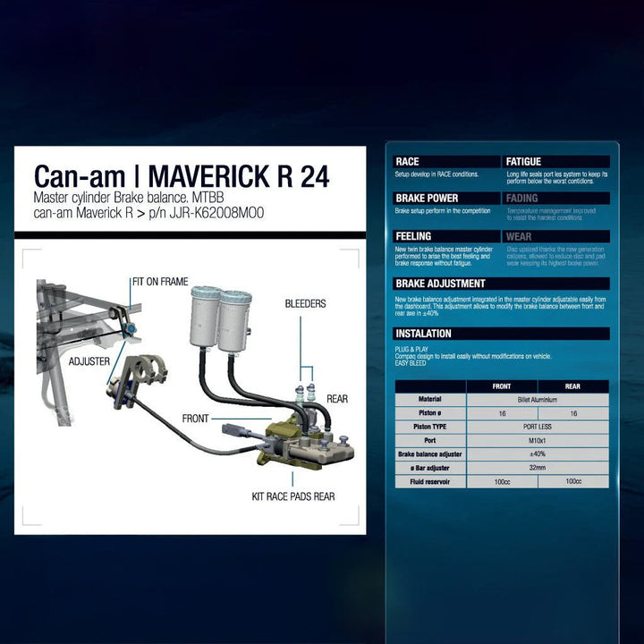The image size is (644, 644).
Task: Click the BRAKE POWER heading
Action: point(427,199)
